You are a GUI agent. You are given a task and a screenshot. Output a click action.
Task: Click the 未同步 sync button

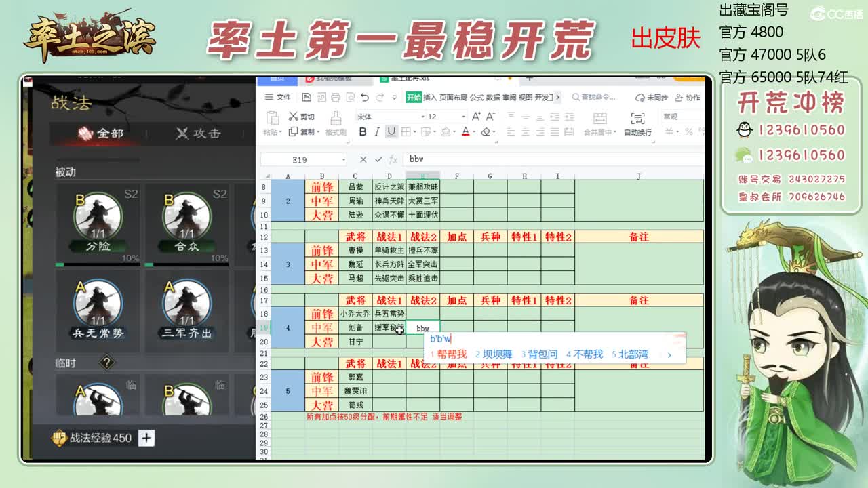[x=652, y=98]
